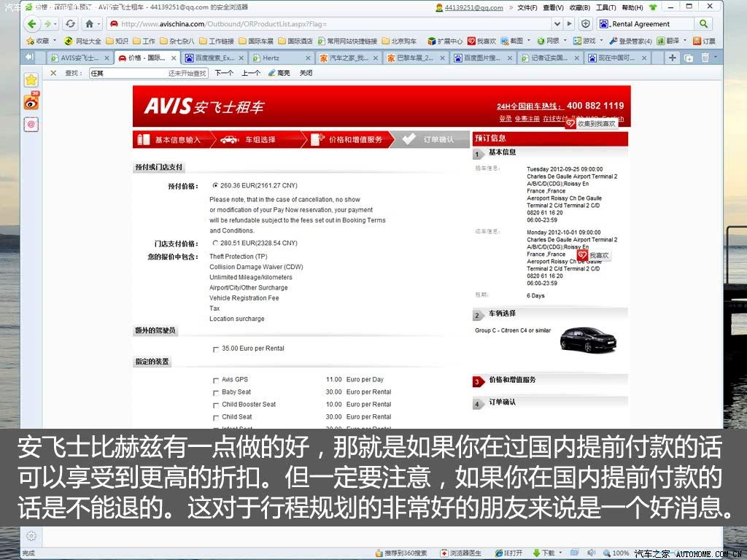Image resolution: width=747 pixels, height=560 pixels.
Task: Toggle the sound speaker icon in status bar
Action: [x=591, y=553]
